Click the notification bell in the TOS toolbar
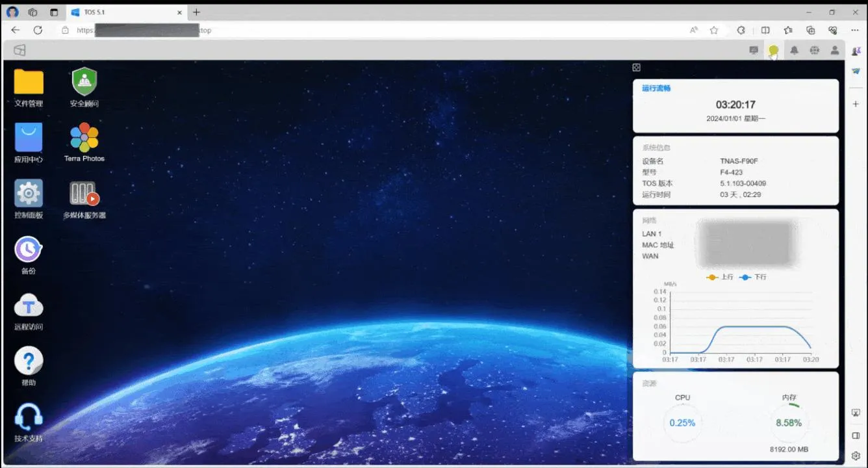Viewport: 868px width, 468px height. (794, 50)
